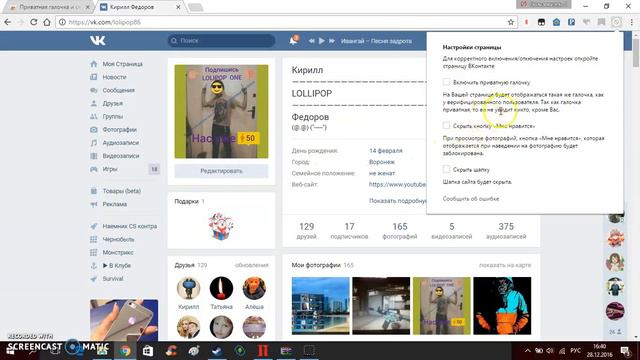
Task: Click the search field in VK header
Action: coord(221,40)
